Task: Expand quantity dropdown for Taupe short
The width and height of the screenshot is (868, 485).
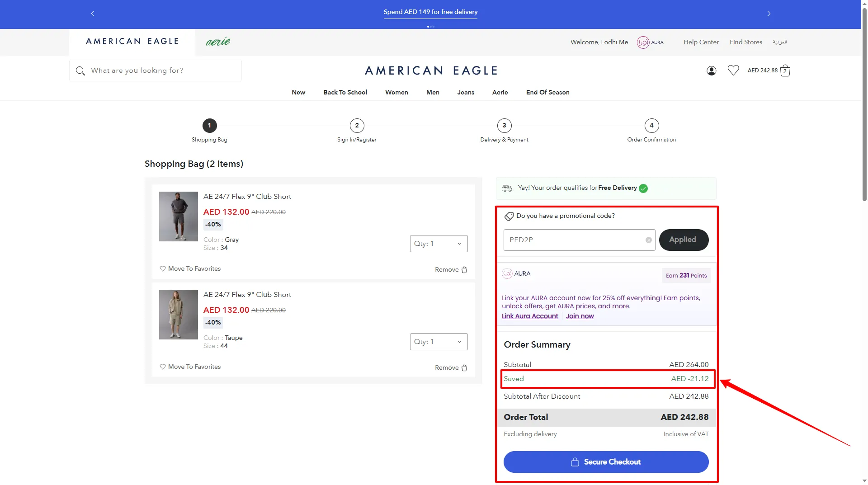Action: pos(439,342)
